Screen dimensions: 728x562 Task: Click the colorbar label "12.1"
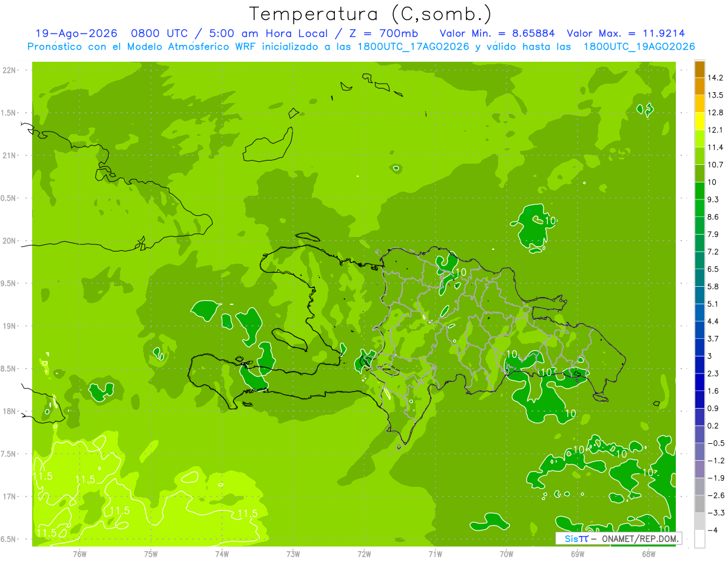pyautogui.click(x=716, y=130)
